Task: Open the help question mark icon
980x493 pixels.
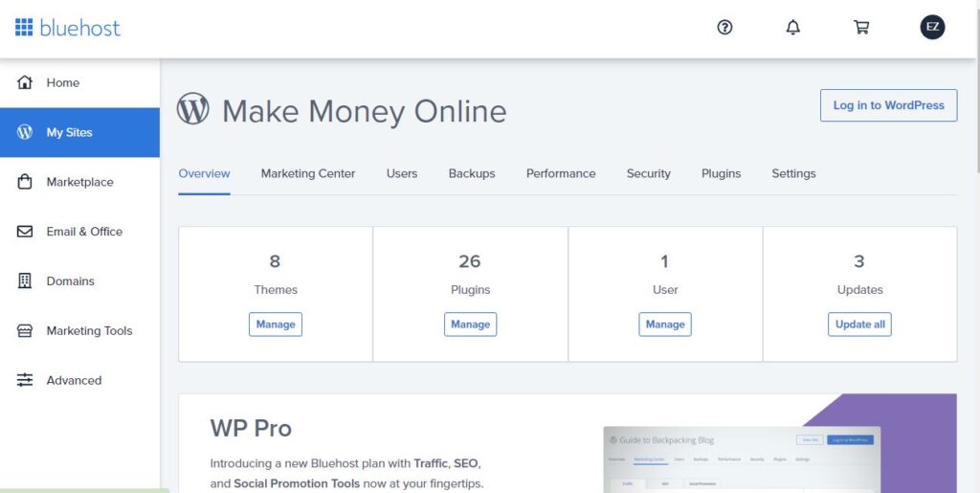Action: click(724, 28)
